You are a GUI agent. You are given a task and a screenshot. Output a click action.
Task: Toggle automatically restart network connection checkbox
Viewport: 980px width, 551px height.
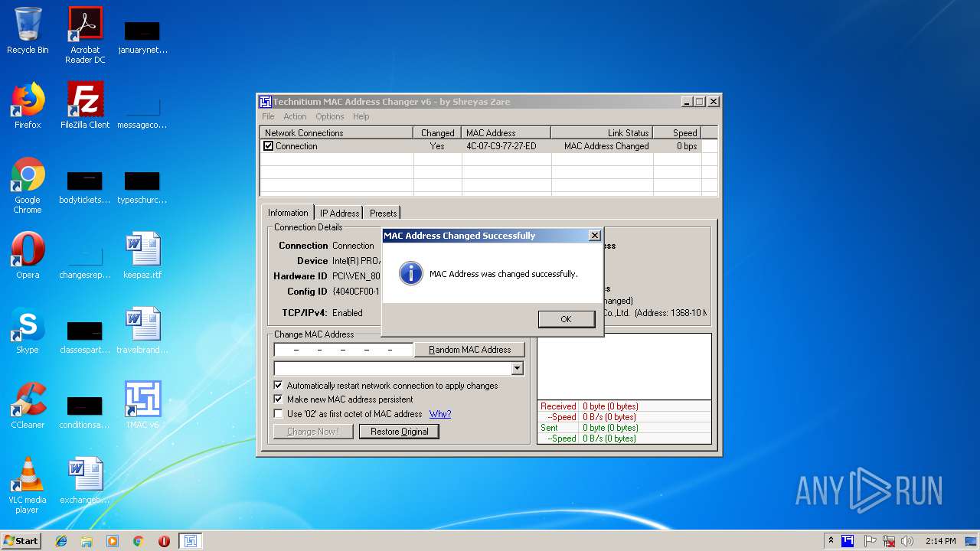pos(279,386)
